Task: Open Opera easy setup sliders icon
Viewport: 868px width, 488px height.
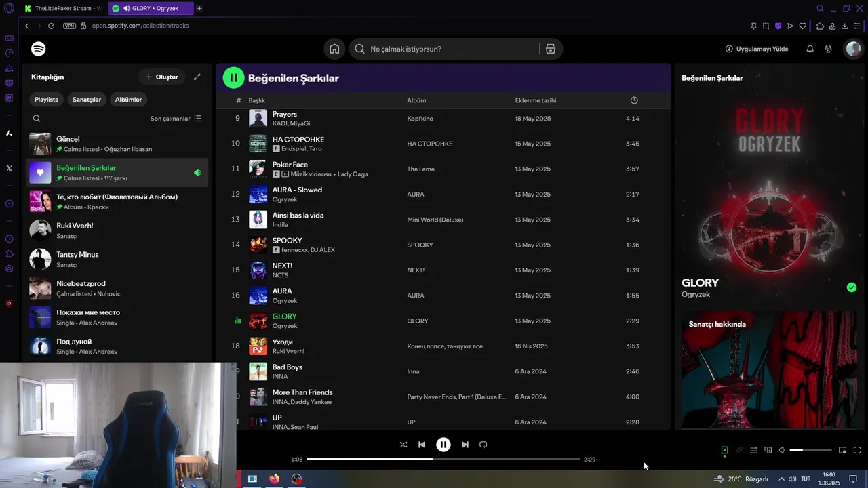Action: (x=857, y=26)
